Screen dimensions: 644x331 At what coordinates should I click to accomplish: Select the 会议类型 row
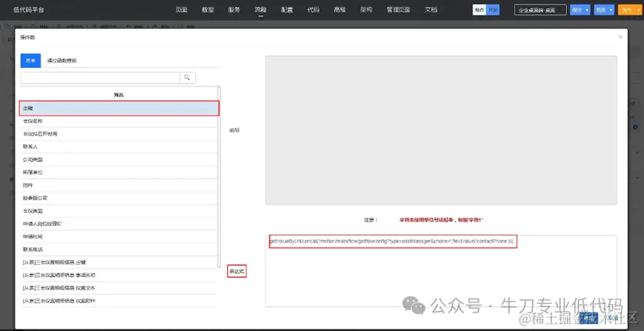[119, 211]
